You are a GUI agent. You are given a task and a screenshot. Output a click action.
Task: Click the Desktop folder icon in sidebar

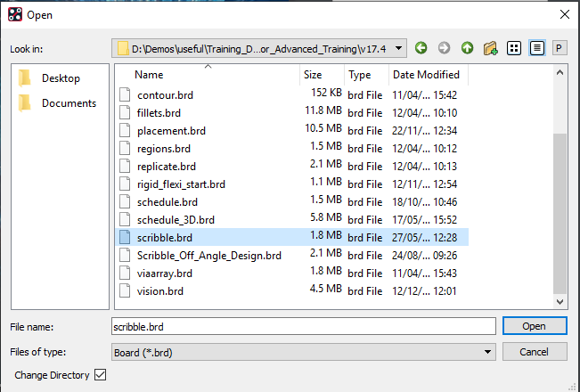tap(24, 78)
